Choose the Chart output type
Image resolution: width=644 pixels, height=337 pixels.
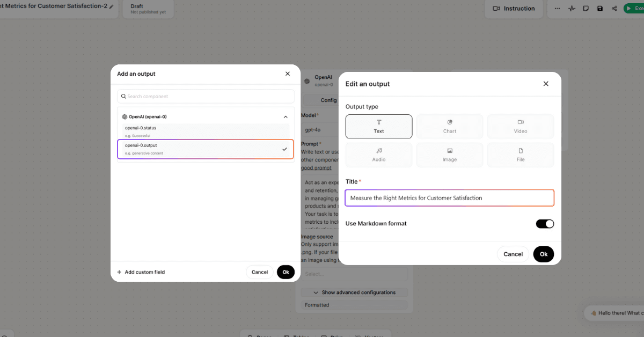point(450,127)
